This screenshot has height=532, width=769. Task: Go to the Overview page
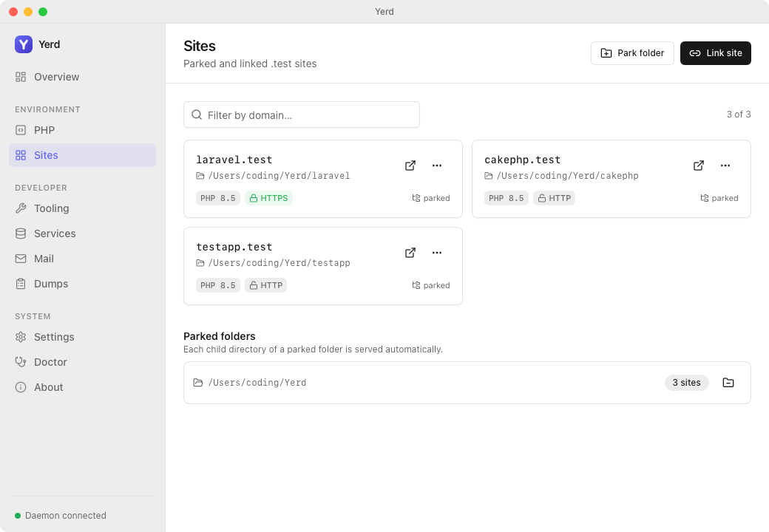click(x=82, y=77)
